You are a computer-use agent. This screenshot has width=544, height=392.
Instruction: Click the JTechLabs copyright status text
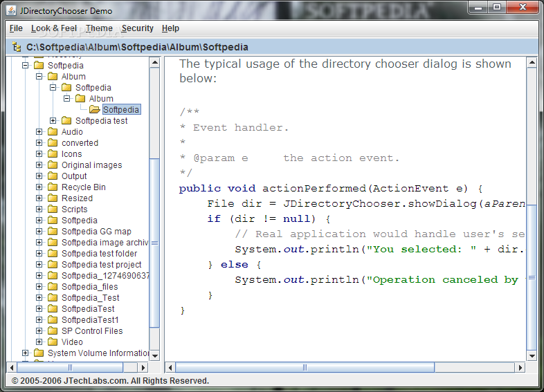point(110,380)
